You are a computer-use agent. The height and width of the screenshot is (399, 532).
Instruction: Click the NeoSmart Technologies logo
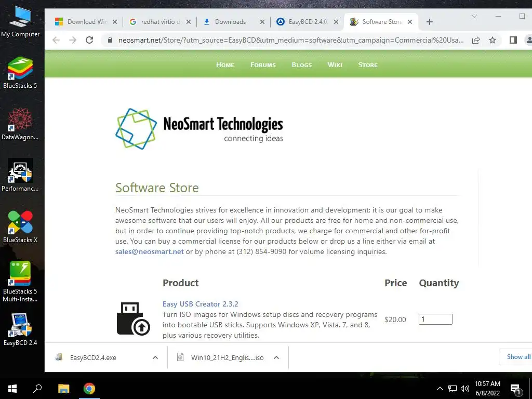click(x=199, y=129)
